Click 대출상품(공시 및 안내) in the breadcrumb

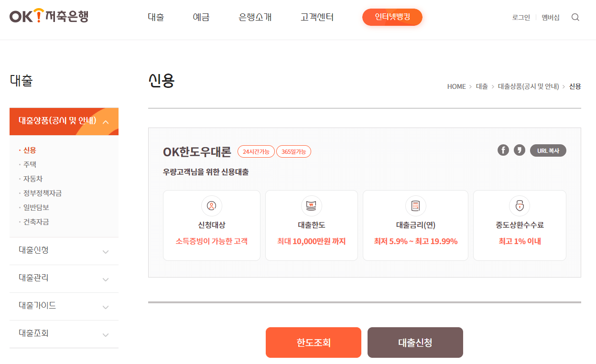tap(529, 86)
